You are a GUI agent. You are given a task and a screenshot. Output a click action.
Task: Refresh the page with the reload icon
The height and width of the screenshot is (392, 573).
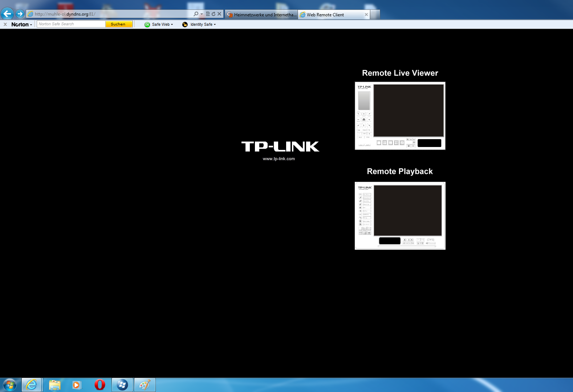[x=214, y=14]
